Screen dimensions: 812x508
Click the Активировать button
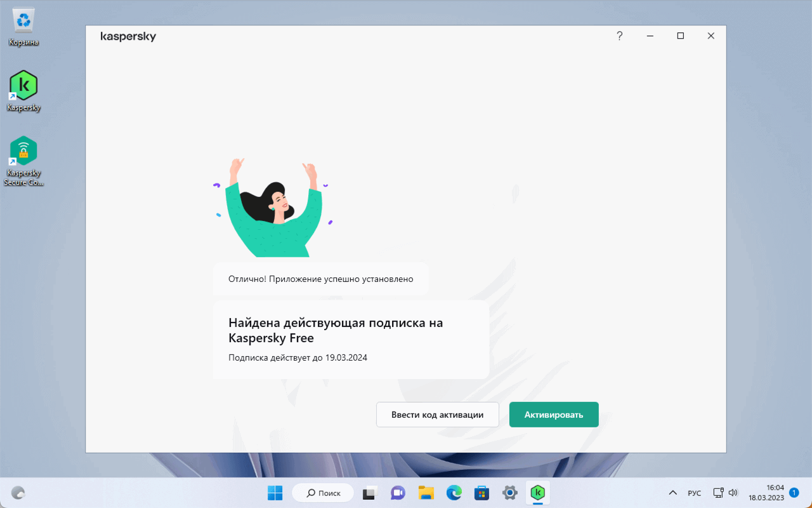coord(554,415)
